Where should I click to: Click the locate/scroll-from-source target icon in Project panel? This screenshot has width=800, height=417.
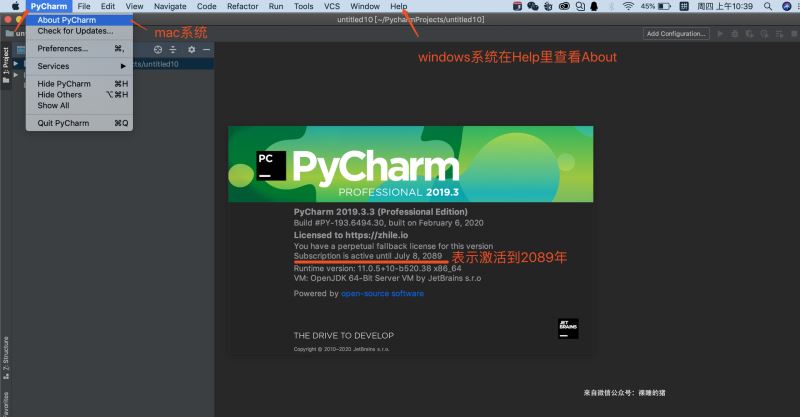[158, 50]
